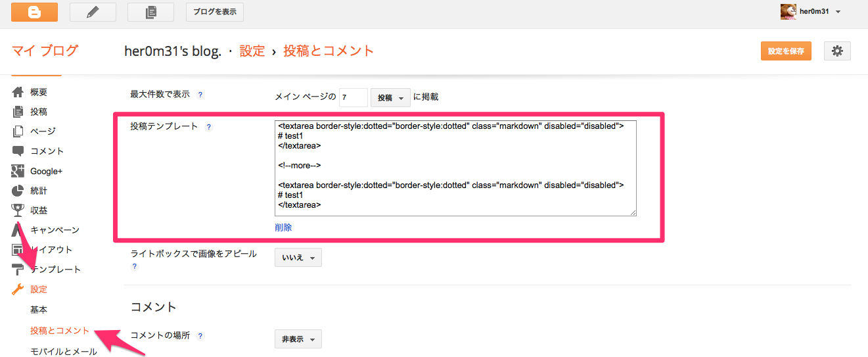
Task: Open ページ in the sidebar
Action: pos(43,131)
